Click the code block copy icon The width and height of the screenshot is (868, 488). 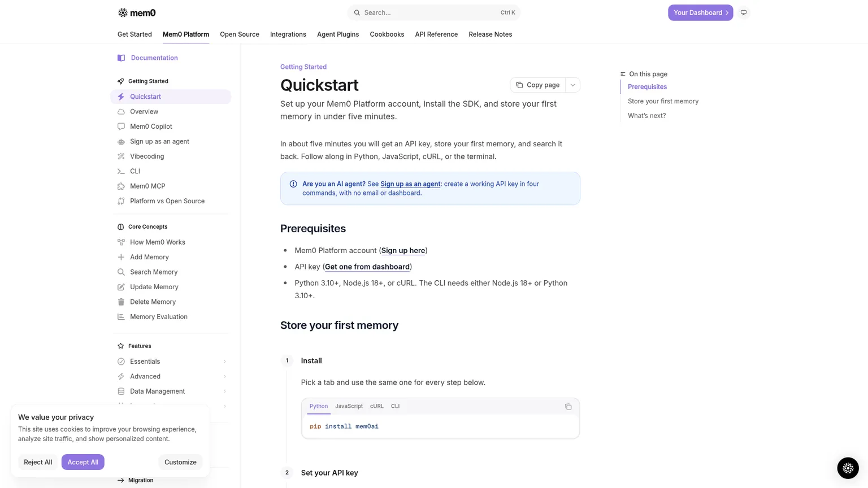coord(568,407)
